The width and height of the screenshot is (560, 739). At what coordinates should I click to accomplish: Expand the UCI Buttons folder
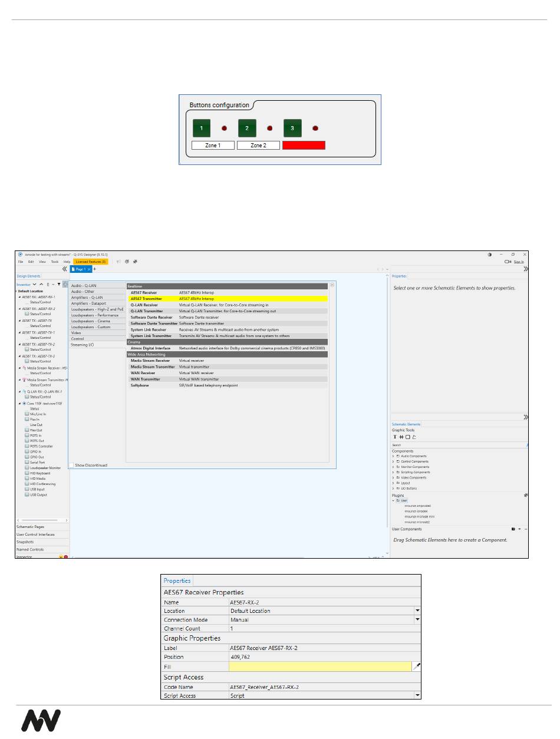[x=394, y=489]
